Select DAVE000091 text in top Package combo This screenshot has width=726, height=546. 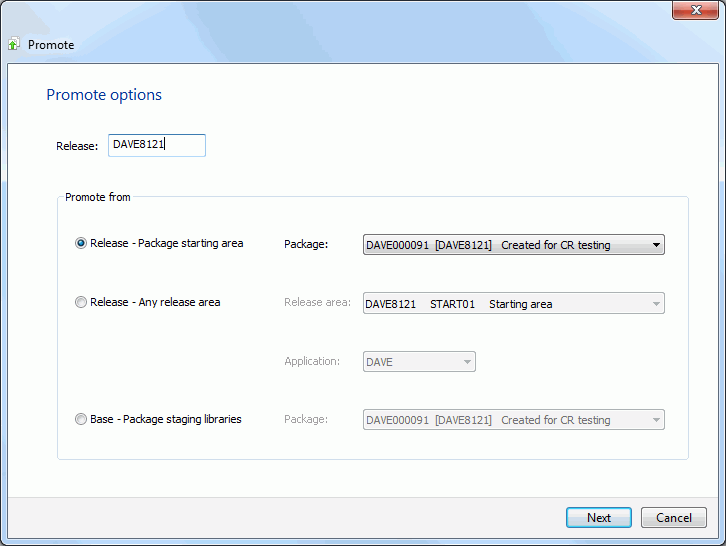pyautogui.click(x=397, y=245)
